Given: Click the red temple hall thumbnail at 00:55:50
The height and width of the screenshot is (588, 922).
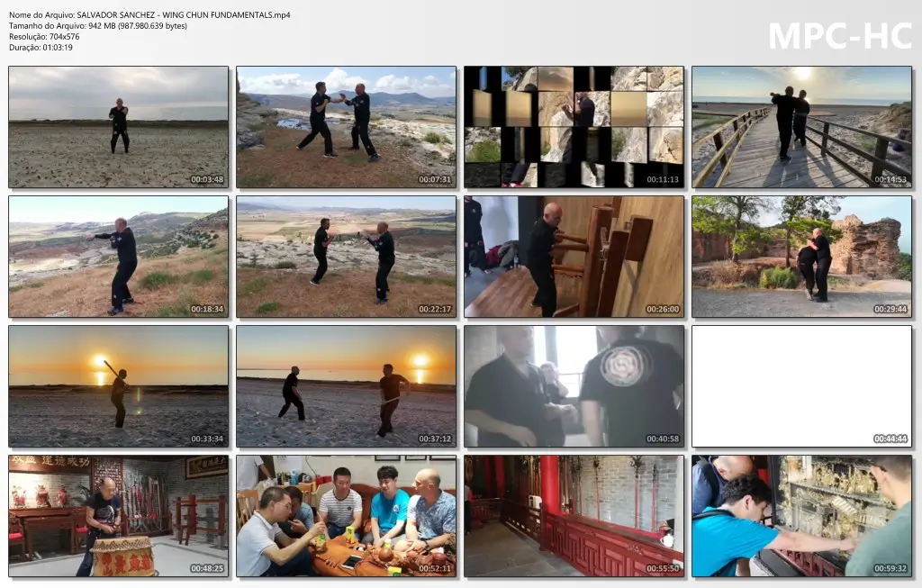Looking at the screenshot, I should point(575,516).
